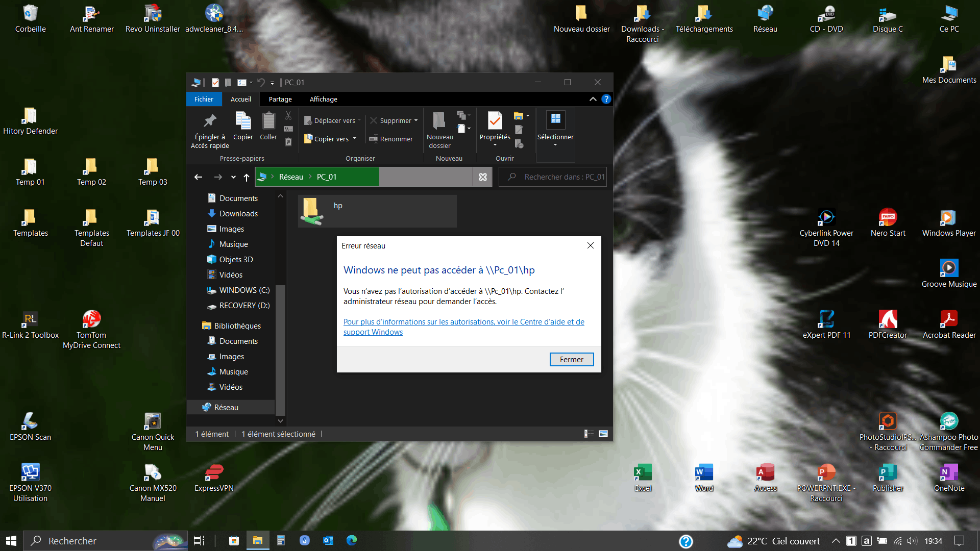Collapse the ribbon with the chevron
This screenshot has height=551, width=980.
[x=593, y=99]
